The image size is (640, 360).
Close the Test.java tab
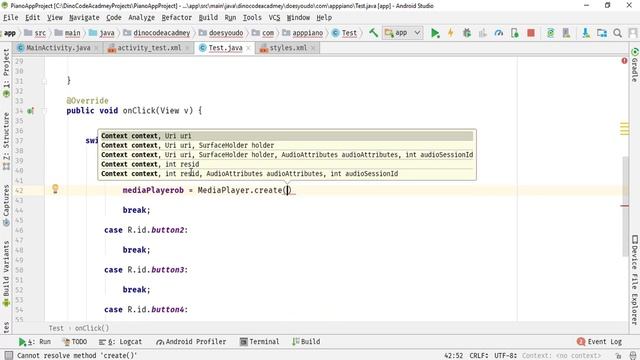pyautogui.click(x=248, y=48)
